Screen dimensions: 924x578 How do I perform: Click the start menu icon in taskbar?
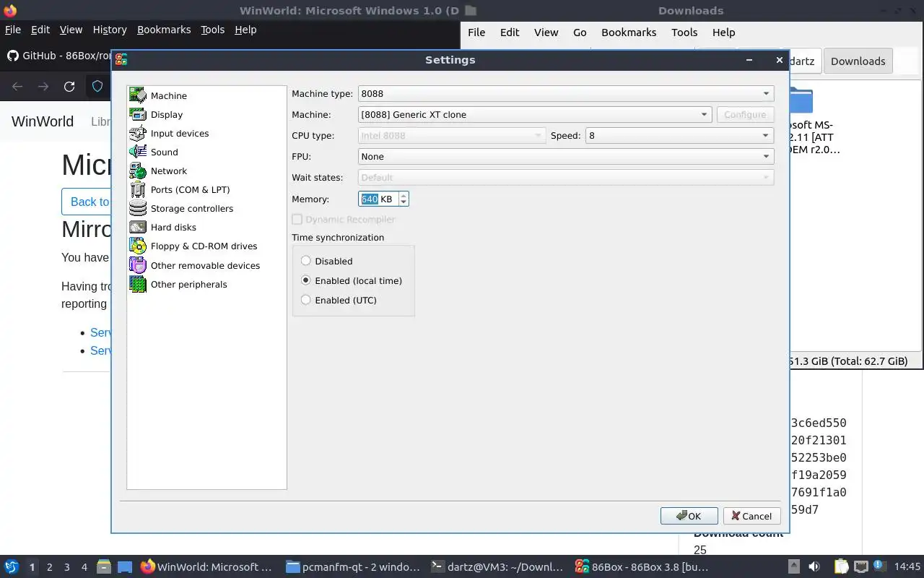[x=12, y=567]
